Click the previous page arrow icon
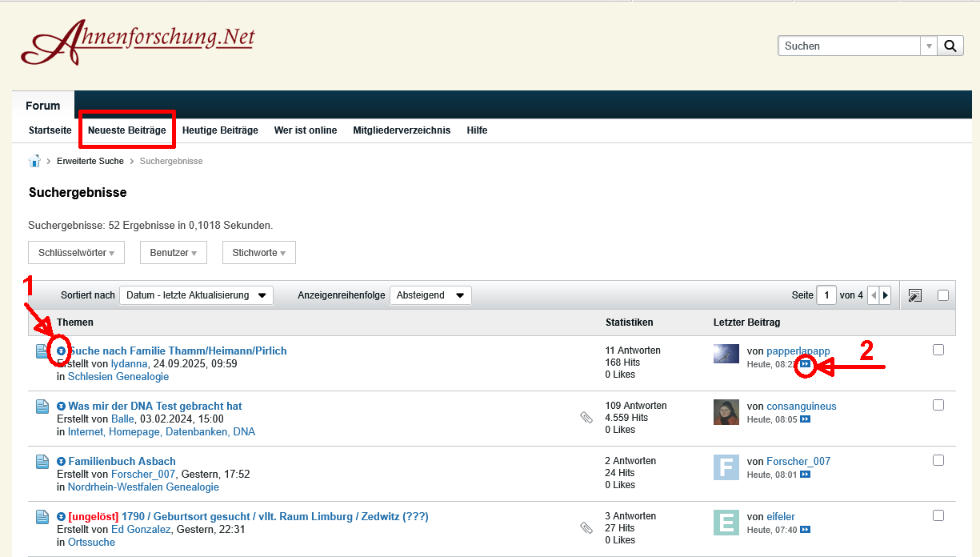Screen dimensions: 980x557 pyautogui.click(x=874, y=295)
